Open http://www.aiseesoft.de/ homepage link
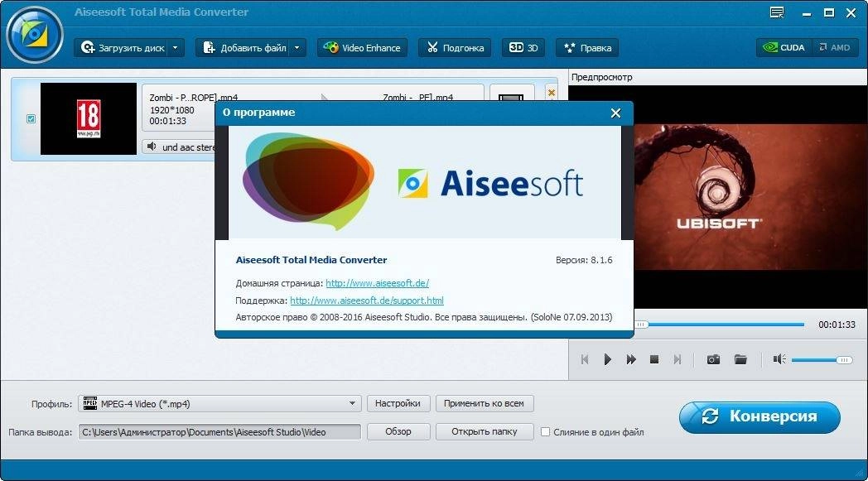 point(377,283)
